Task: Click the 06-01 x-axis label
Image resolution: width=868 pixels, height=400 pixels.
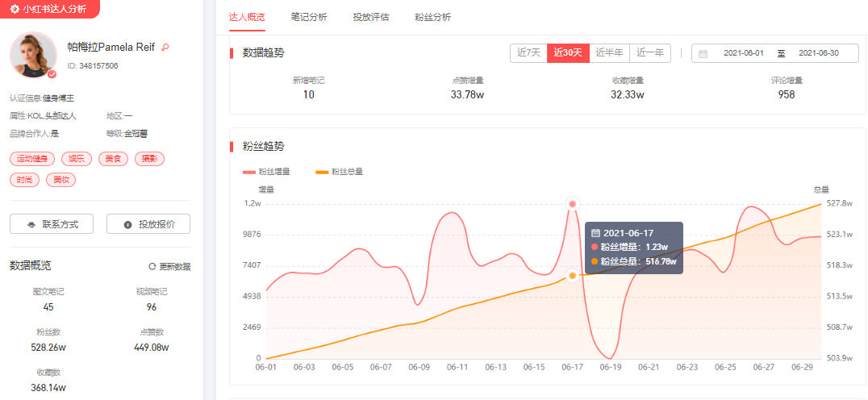Action: [265, 367]
